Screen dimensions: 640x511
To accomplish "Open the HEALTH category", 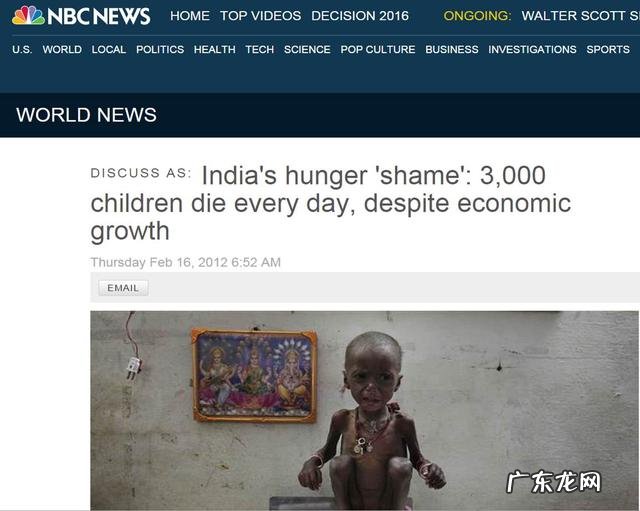I will [215, 49].
